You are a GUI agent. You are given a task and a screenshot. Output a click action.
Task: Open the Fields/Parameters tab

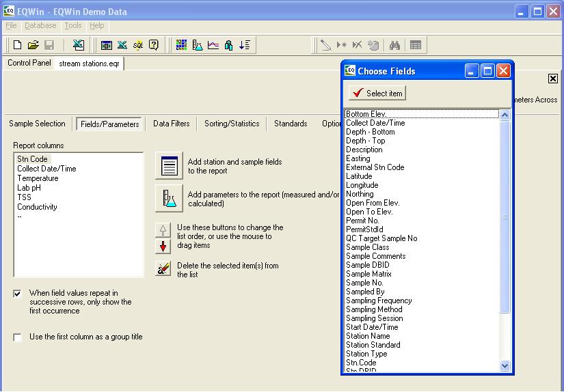[x=109, y=124]
